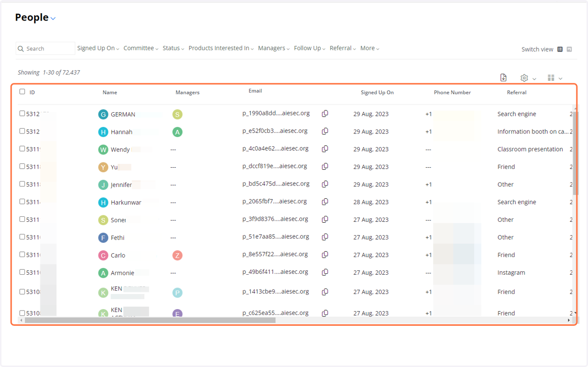The width and height of the screenshot is (588, 367).
Task: Expand the Status filter
Action: (x=173, y=48)
